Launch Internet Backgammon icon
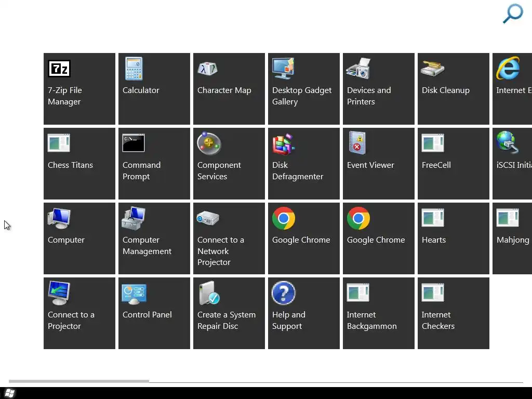This screenshot has width=532, height=399. coord(357,293)
